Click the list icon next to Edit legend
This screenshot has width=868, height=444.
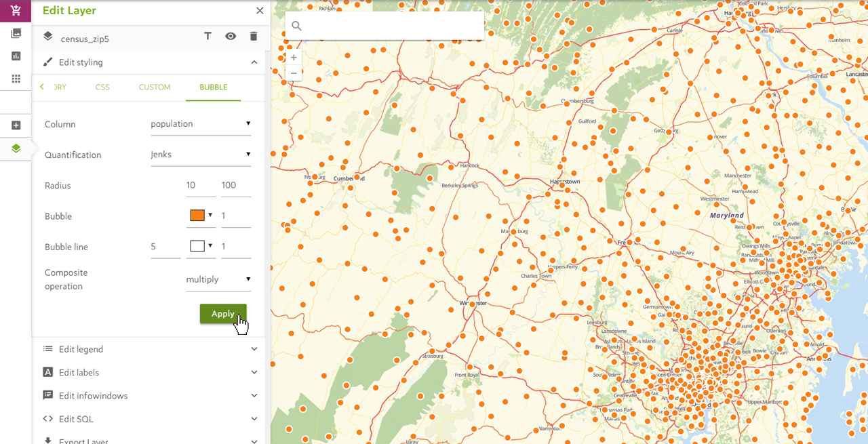pyautogui.click(x=48, y=348)
